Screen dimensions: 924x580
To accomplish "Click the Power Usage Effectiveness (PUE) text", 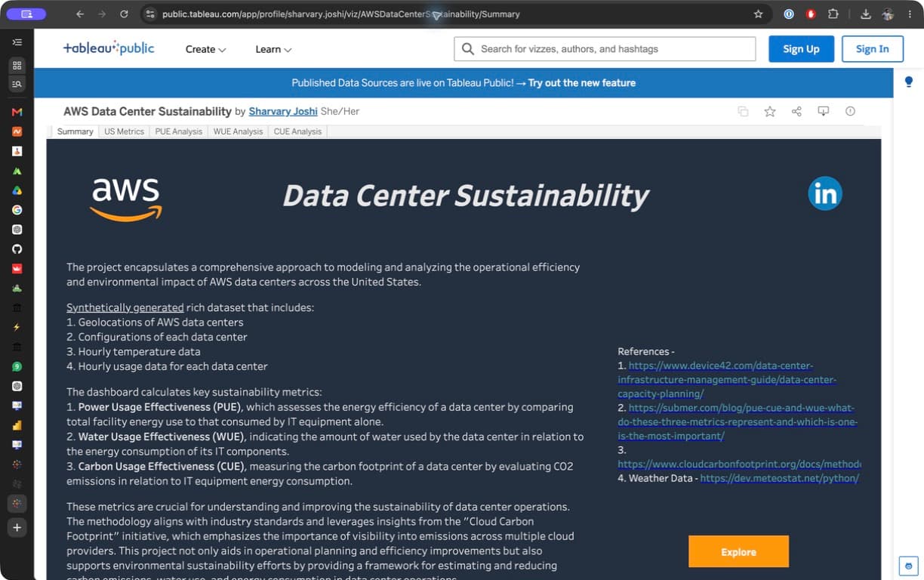I will pyautogui.click(x=160, y=407).
